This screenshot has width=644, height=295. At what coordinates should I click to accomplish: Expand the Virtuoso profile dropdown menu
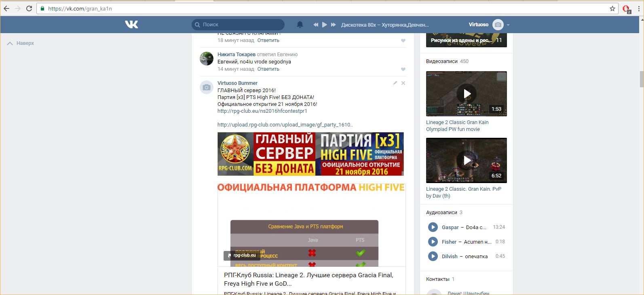click(508, 25)
